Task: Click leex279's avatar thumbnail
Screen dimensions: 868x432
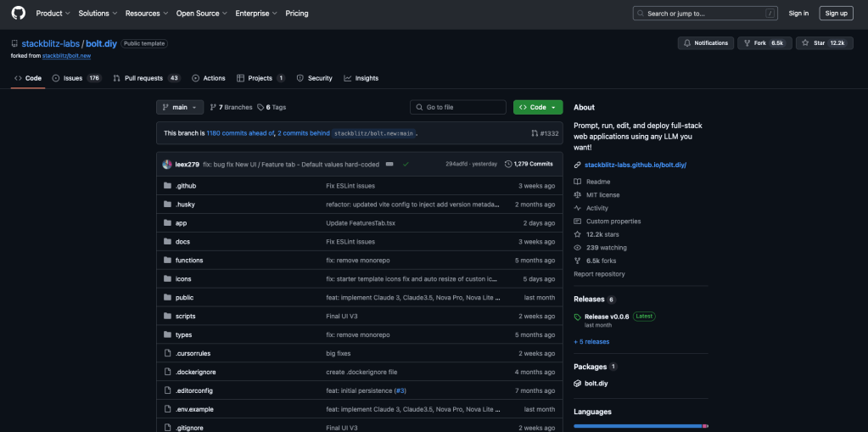Action: pos(167,165)
